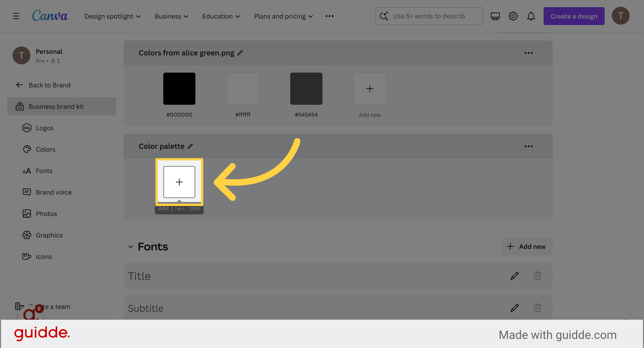Screen dimensions: 644x348
Task: Open the Business dropdown menu
Action: coord(171,16)
